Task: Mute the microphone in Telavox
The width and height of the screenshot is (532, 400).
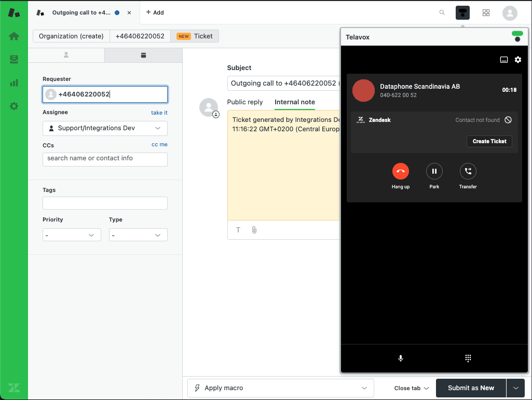Action: click(401, 358)
